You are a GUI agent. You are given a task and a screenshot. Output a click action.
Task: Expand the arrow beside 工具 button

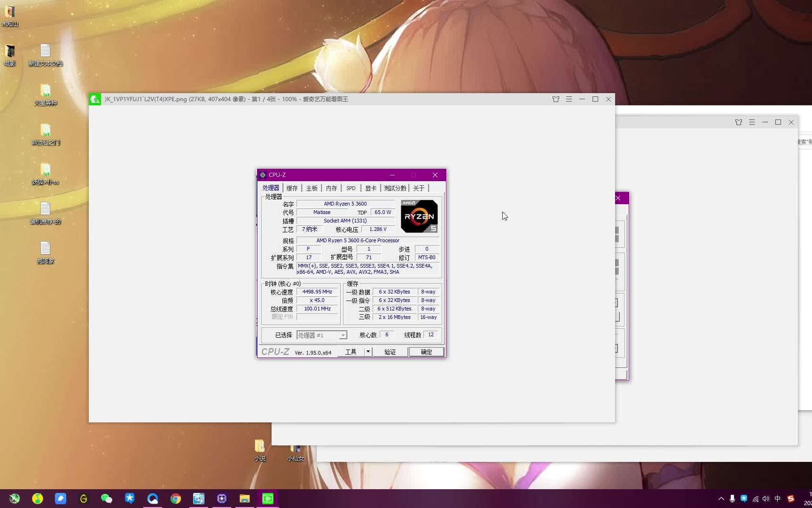tap(368, 352)
